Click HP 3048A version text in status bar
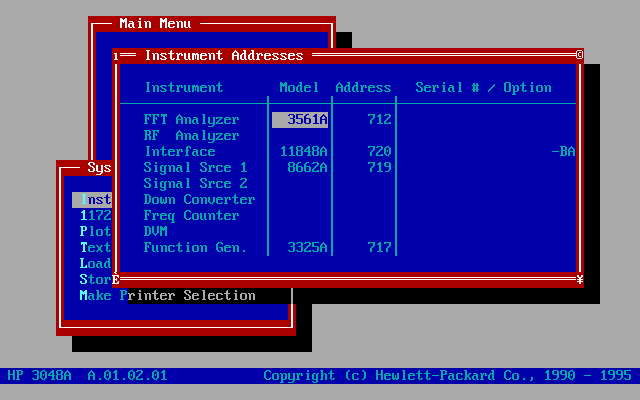 (x=87, y=376)
